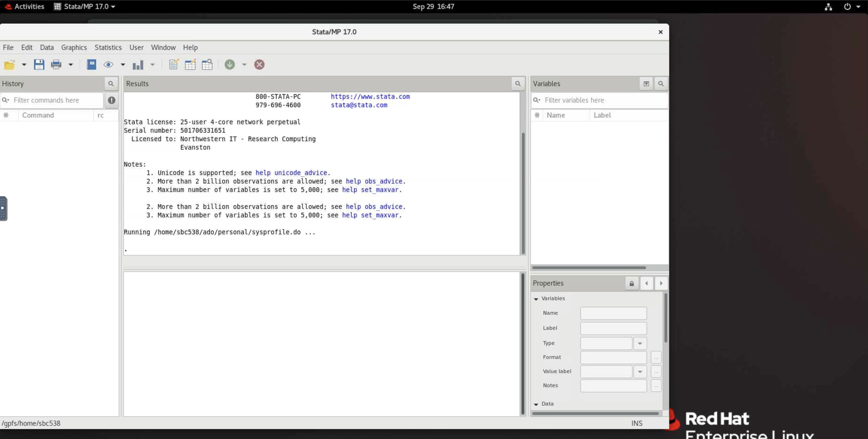
Task: Open the Viewer eye icon
Action: click(x=108, y=64)
